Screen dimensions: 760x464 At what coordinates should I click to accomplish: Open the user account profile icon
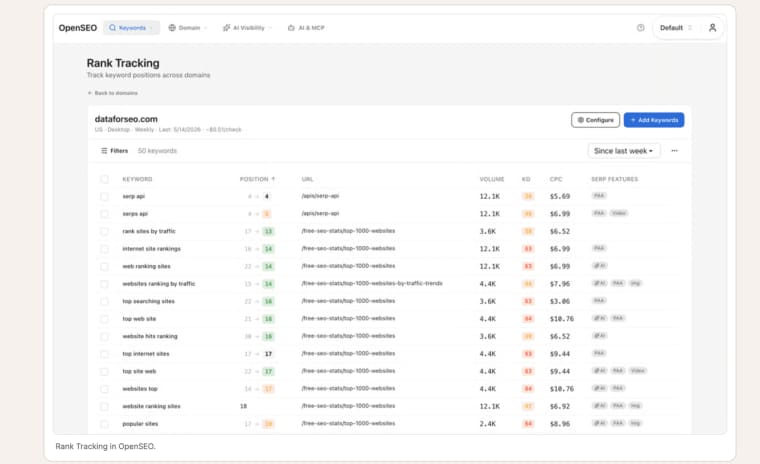[712, 28]
